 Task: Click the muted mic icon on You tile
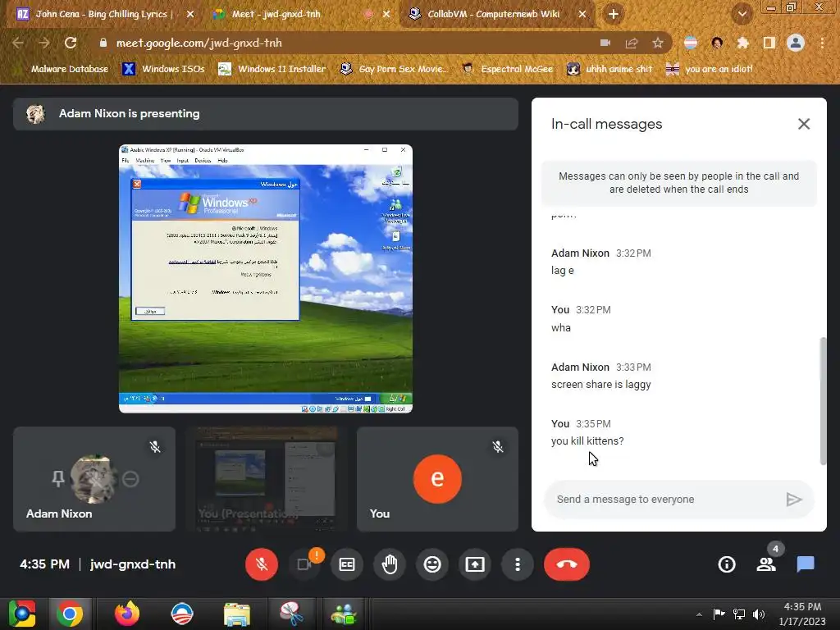pyautogui.click(x=498, y=447)
